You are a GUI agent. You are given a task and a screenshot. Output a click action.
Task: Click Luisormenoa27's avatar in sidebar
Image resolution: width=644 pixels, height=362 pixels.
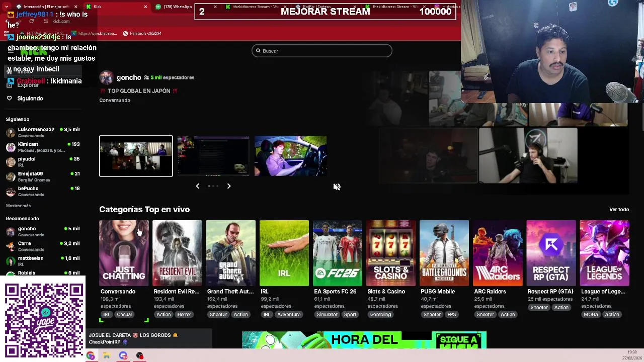click(11, 133)
